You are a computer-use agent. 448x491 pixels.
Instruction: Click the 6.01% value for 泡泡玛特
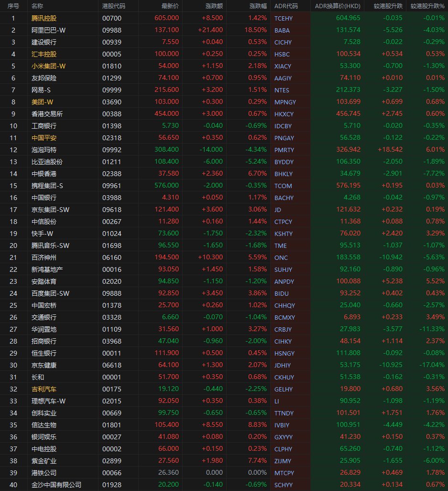[x=435, y=149]
